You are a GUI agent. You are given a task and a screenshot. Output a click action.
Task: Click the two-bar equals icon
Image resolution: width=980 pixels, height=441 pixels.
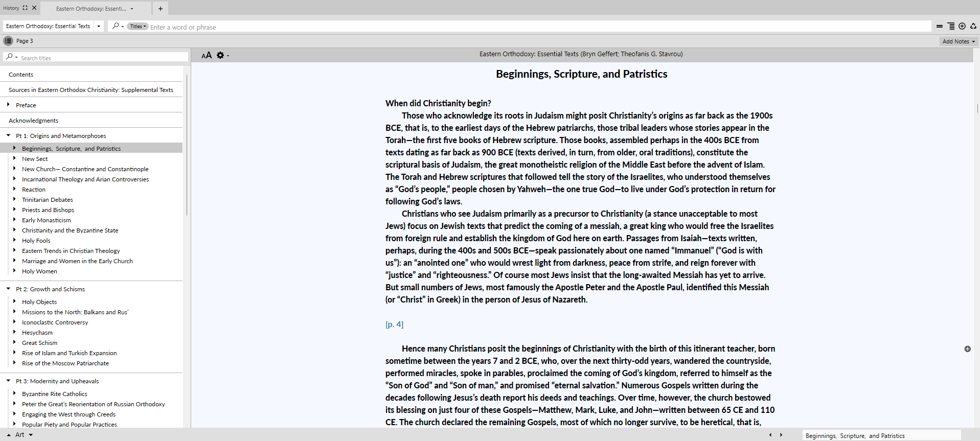940,26
